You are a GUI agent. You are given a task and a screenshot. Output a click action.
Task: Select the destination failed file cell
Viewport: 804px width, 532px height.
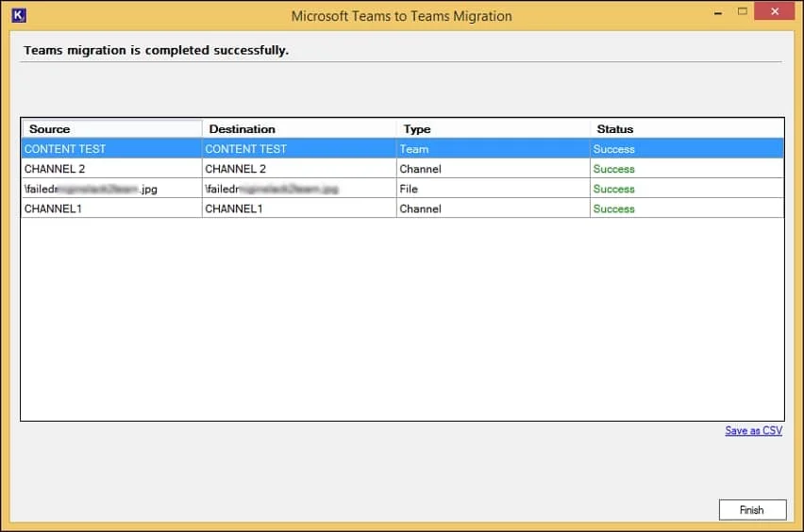[x=299, y=189]
